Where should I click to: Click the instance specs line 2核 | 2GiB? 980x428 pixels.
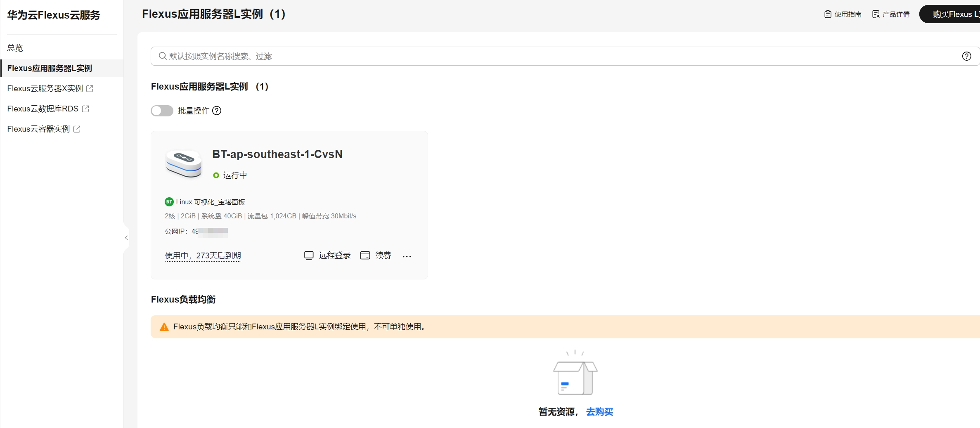click(260, 216)
